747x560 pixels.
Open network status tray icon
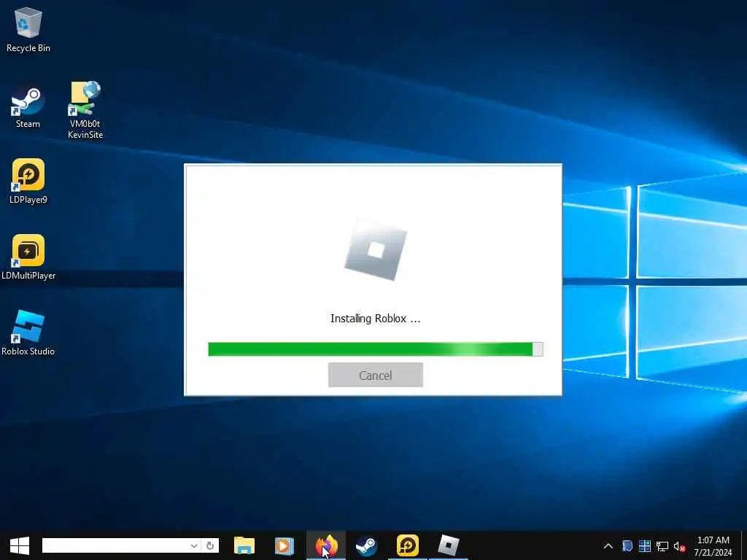662,546
